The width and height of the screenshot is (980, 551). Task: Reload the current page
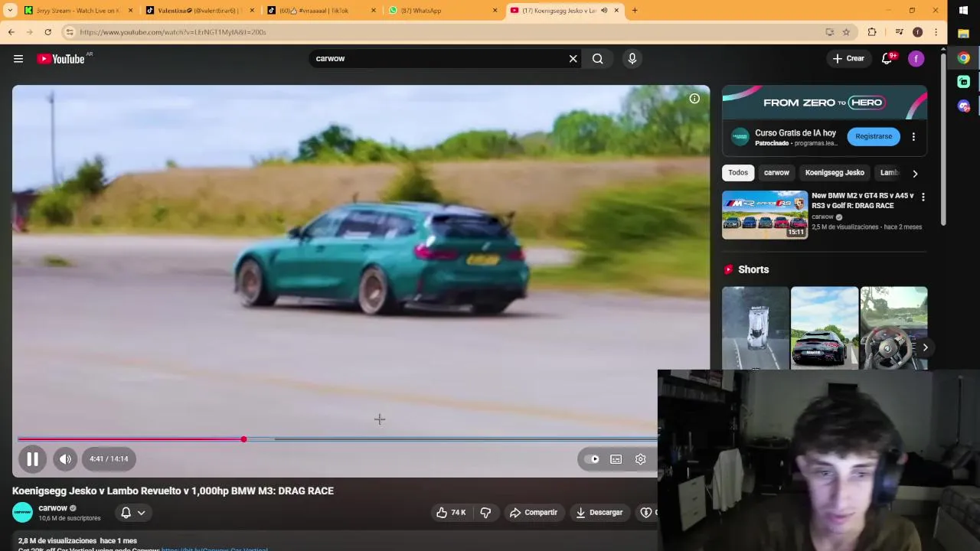pos(47,32)
